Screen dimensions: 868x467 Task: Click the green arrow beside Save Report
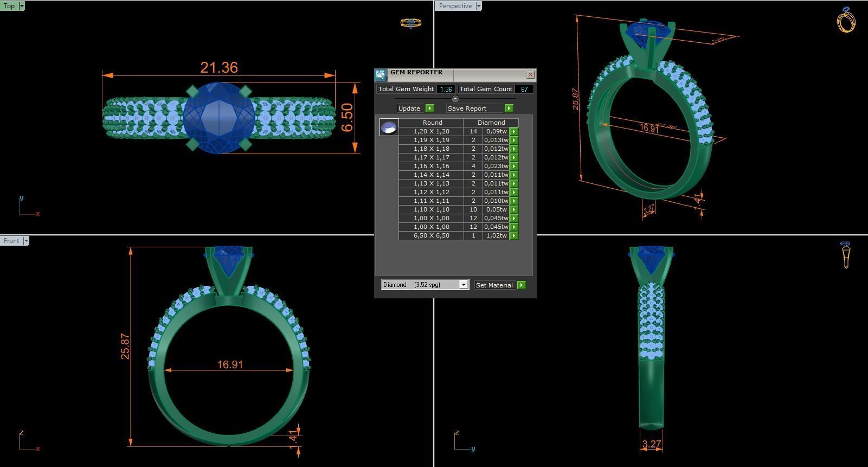pos(509,108)
